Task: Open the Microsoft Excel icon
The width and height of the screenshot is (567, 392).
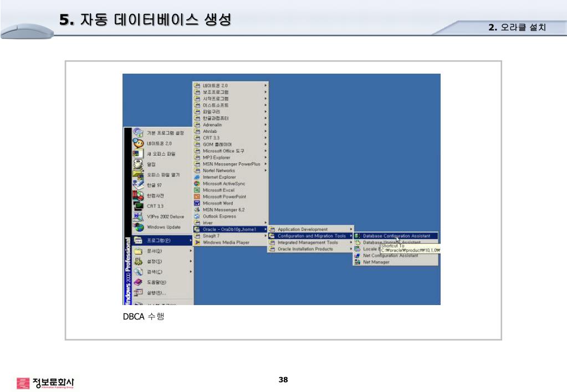Action: (x=197, y=190)
